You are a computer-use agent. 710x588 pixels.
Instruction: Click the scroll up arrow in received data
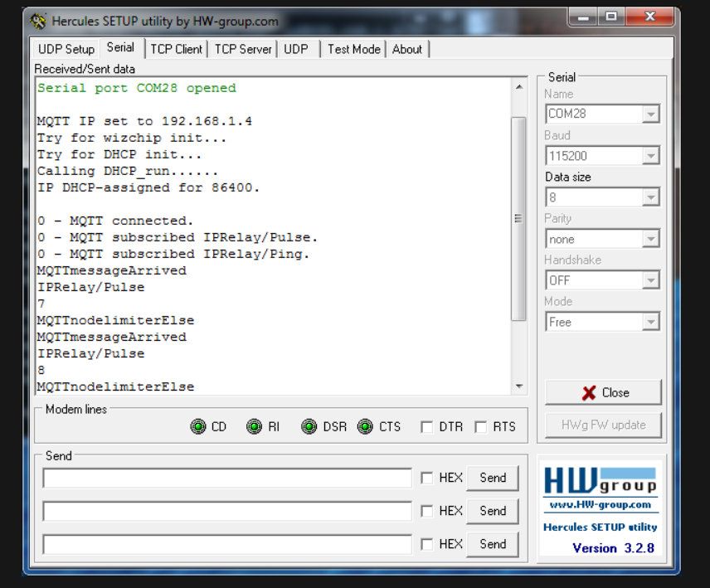(x=519, y=86)
